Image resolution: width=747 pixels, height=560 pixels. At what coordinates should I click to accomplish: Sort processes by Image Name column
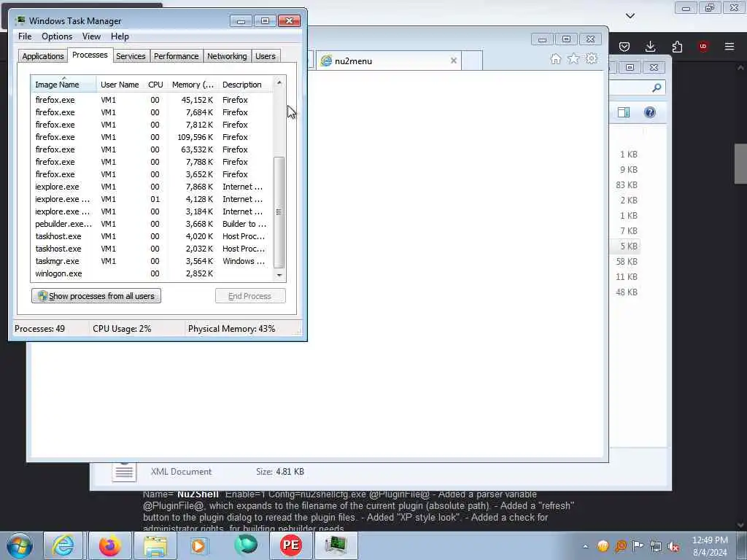pyautogui.click(x=64, y=85)
